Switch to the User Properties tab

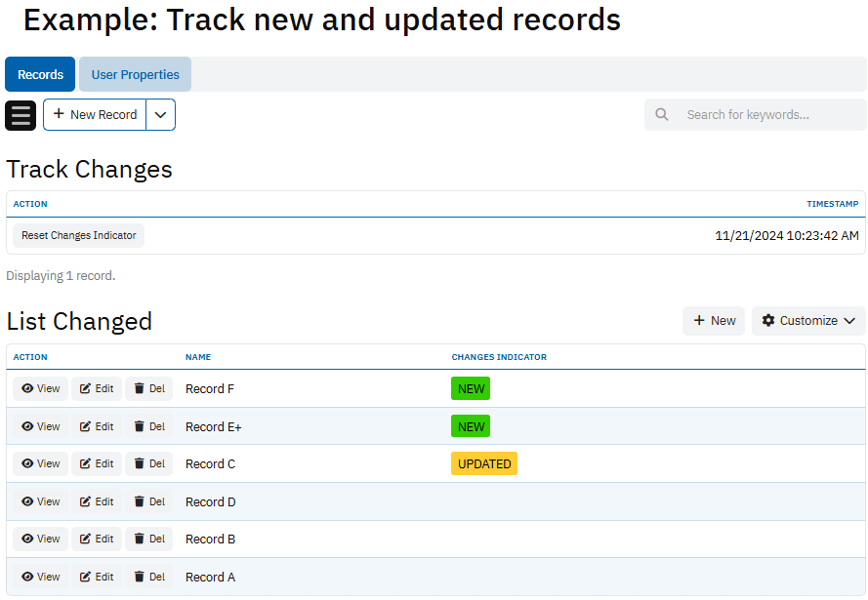click(x=136, y=75)
